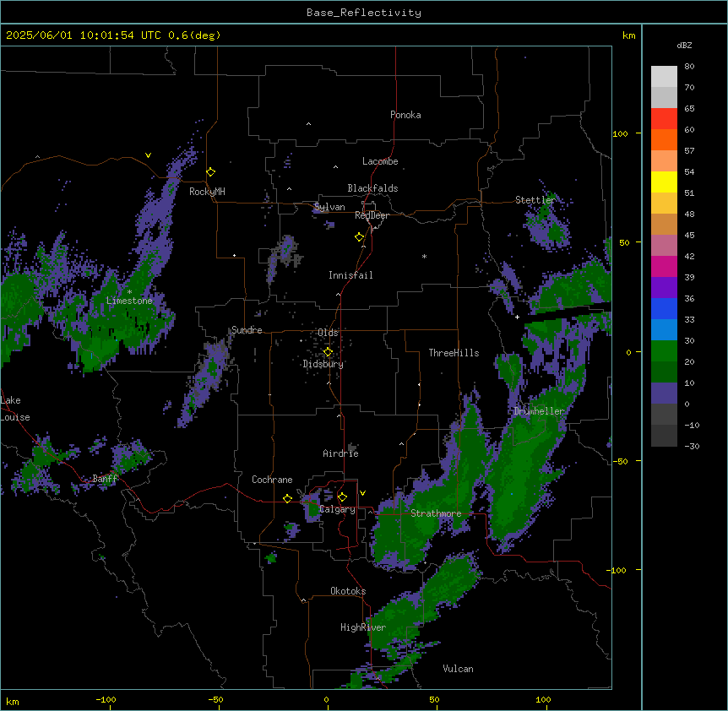Pick the slate purple 10-0 dBZ legend swatch
The image size is (728, 711).
point(664,393)
